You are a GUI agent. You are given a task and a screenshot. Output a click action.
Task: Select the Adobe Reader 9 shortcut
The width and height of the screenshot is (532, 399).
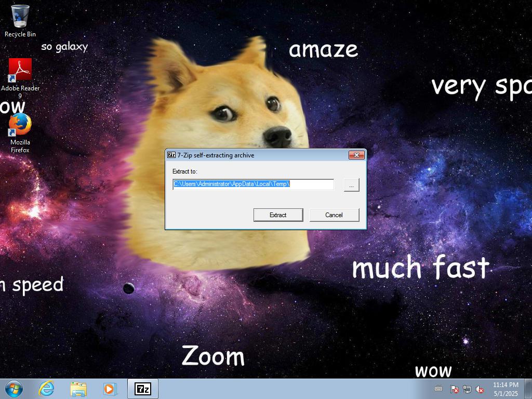pos(20,78)
